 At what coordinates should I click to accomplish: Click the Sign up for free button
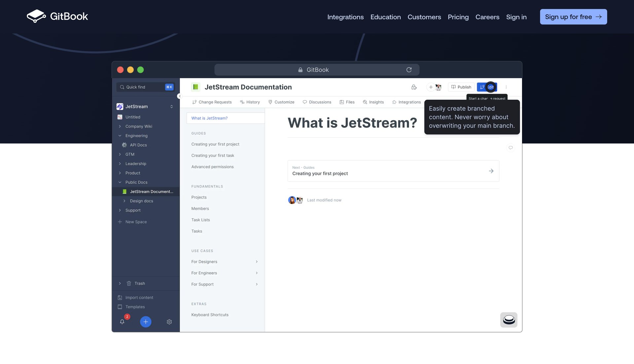[573, 17]
